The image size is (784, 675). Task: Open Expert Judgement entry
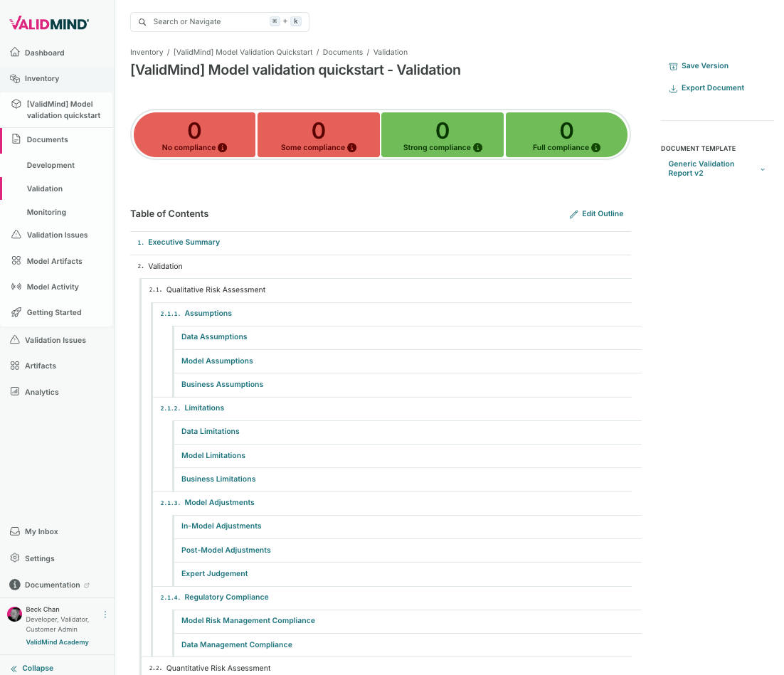click(x=214, y=573)
